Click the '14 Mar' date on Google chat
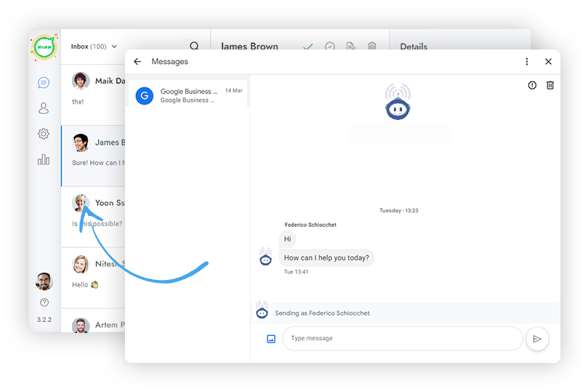588x389 pixels. pyautogui.click(x=233, y=90)
